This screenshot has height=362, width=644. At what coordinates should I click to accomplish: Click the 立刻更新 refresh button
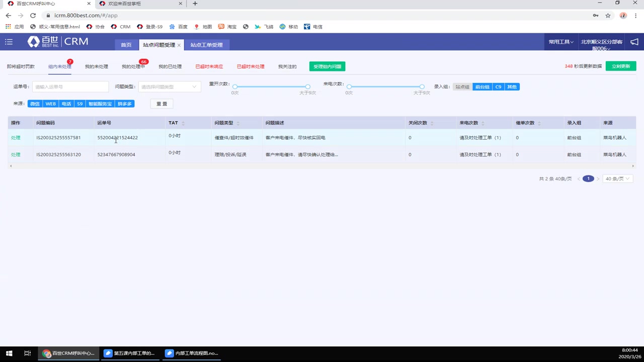point(621,66)
